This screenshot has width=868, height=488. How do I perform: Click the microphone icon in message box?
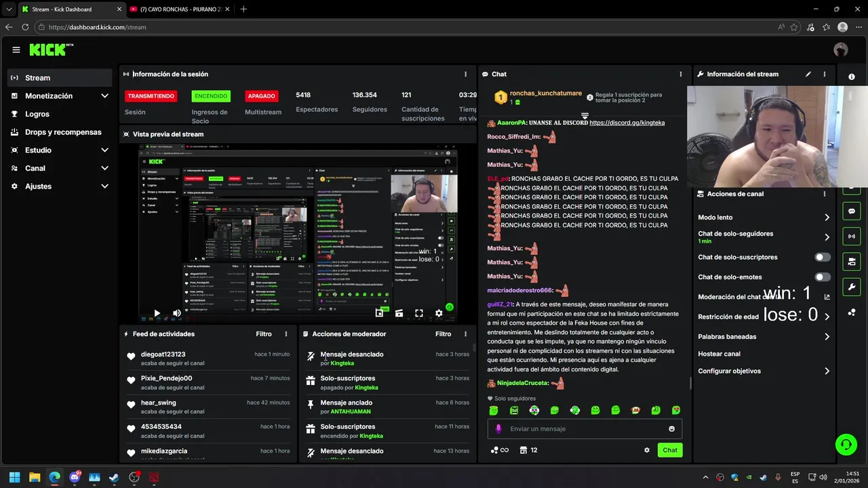(498, 428)
